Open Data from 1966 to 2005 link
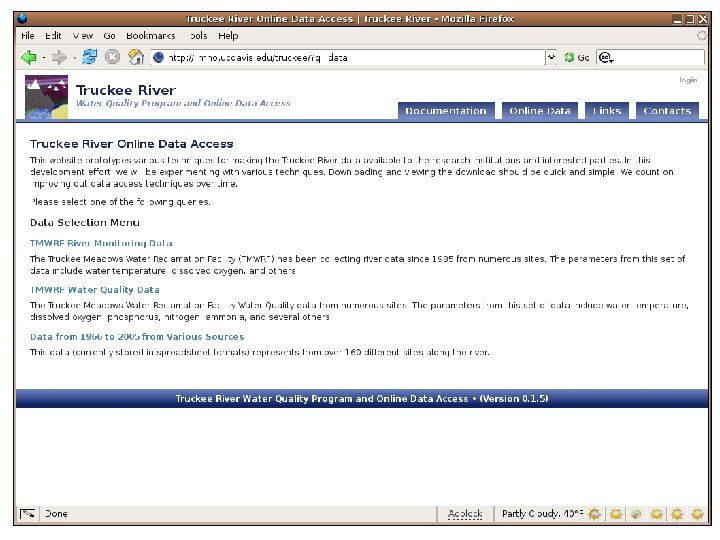Screen dimensions: 720x540 [137, 337]
